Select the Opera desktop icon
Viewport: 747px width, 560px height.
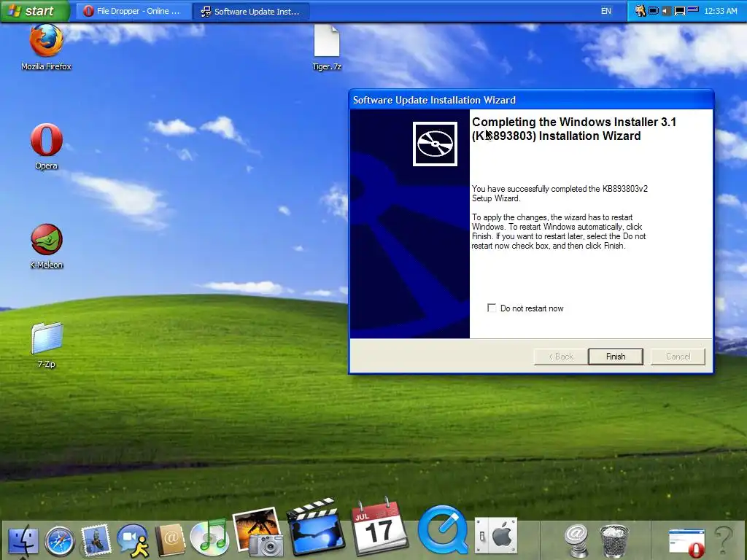(x=46, y=146)
